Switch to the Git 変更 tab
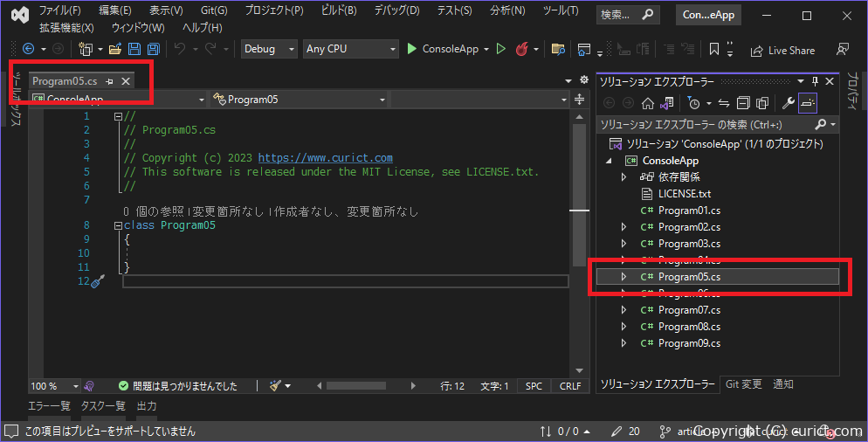The width and height of the screenshot is (868, 442). (743, 383)
